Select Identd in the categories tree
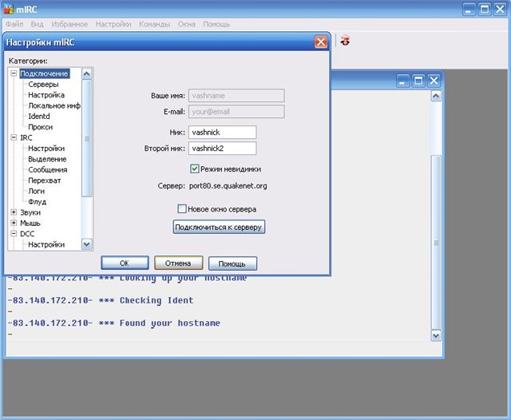Image resolution: width=511 pixels, height=420 pixels. 39,117
